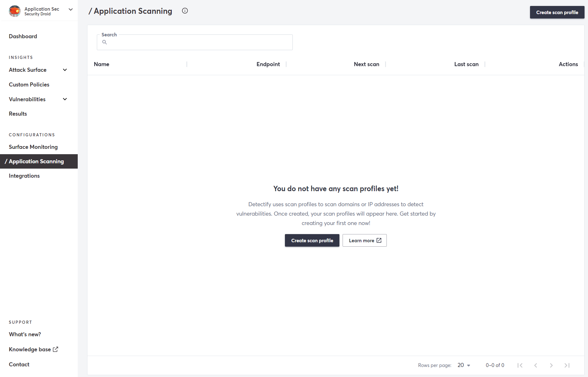Open Knowledge base via its external link icon
Image resolution: width=588 pixels, height=377 pixels.
coord(56,349)
